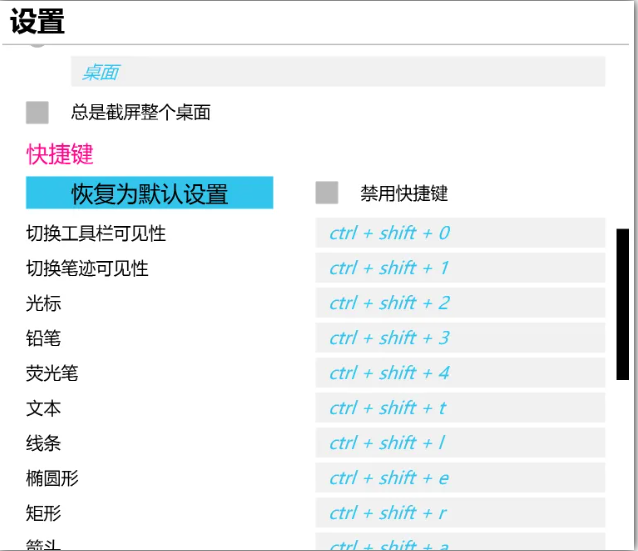Screen dimensions: 638x551
Task: Click the ctrl + shift + t field
Action: point(460,408)
